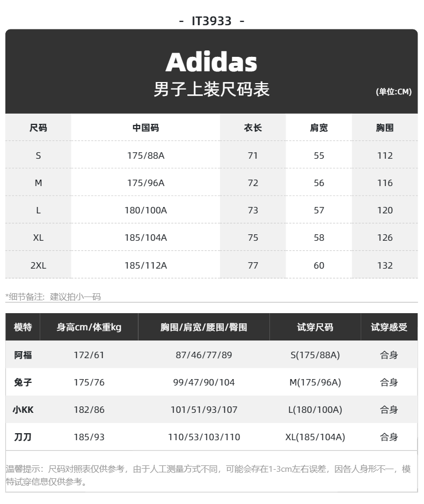Click the XL(185/104A) try-on size cell

315,437
